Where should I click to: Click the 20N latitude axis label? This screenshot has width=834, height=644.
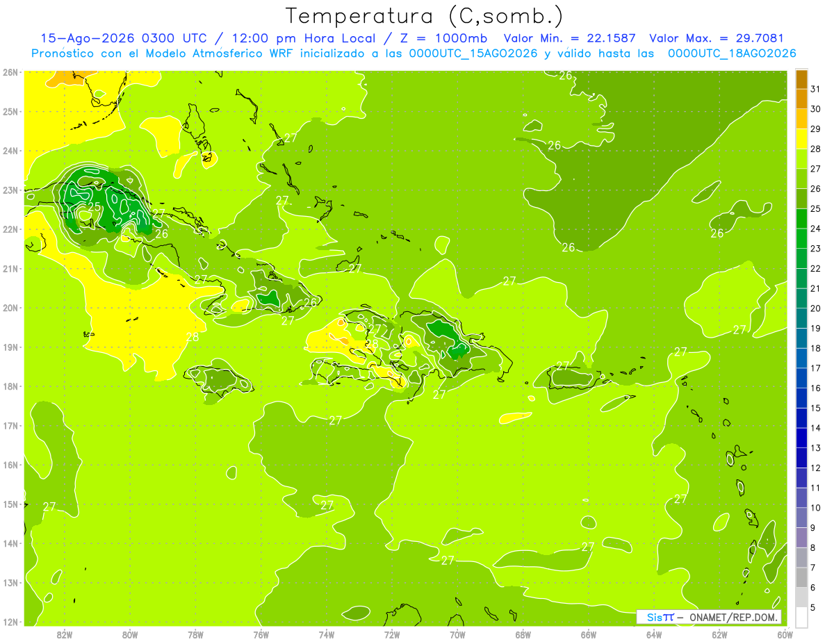tap(10, 308)
